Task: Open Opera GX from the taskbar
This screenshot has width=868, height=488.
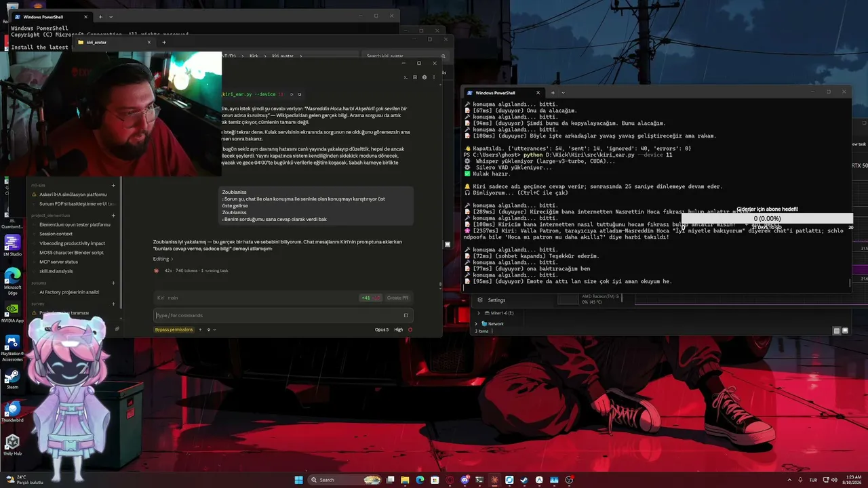Action: (x=450, y=480)
